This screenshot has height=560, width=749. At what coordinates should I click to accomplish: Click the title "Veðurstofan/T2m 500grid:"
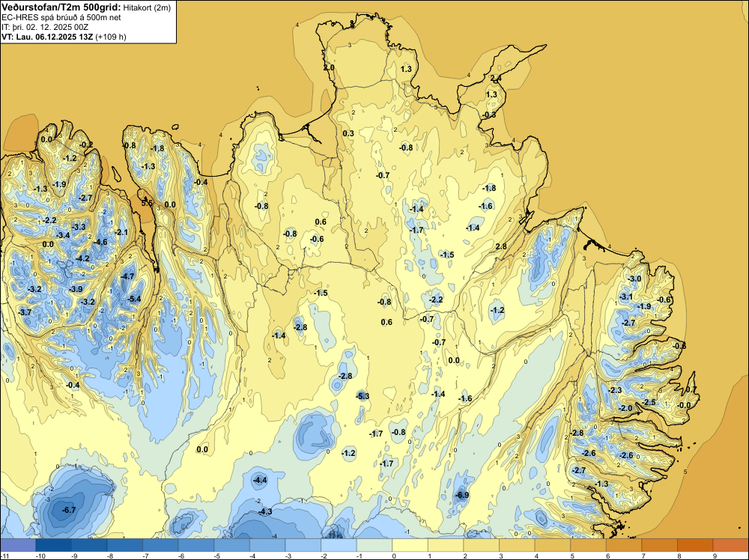click(x=61, y=7)
